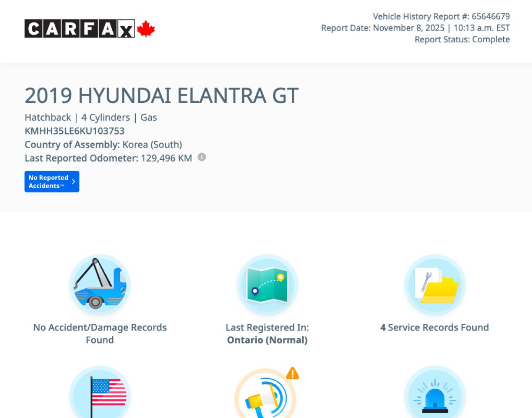Screen dimensions: 532x418
Task: Click Last Registered In Ontario label
Action: (267, 334)
